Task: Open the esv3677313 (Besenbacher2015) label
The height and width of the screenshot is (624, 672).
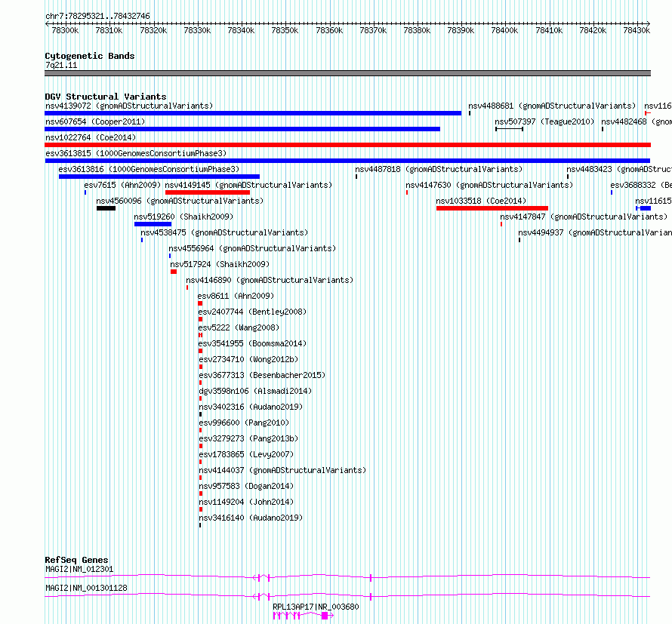Action: (x=262, y=375)
